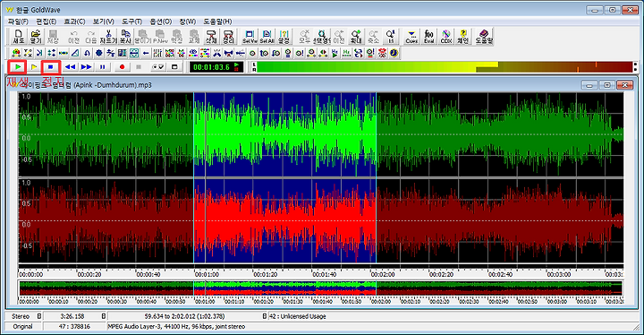Click inside the red right-channel selected waveform
Image resolution: width=644 pixels, height=335 pixels.
284,221
